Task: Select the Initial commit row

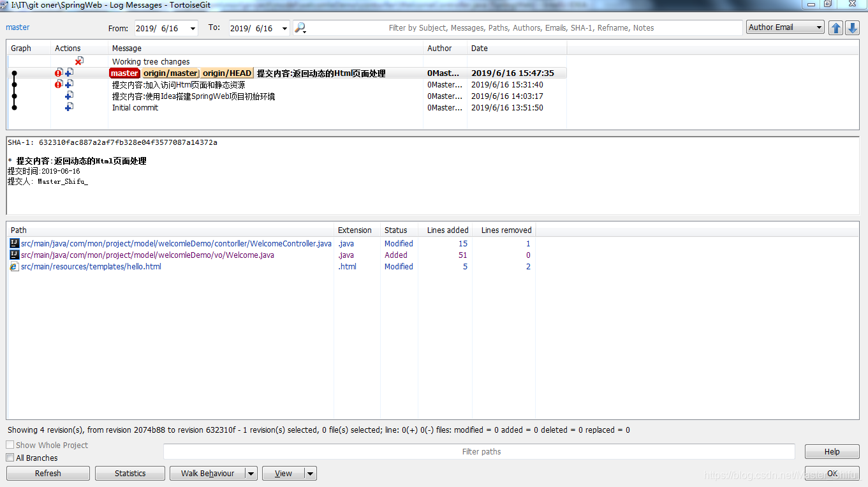Action: (287, 107)
